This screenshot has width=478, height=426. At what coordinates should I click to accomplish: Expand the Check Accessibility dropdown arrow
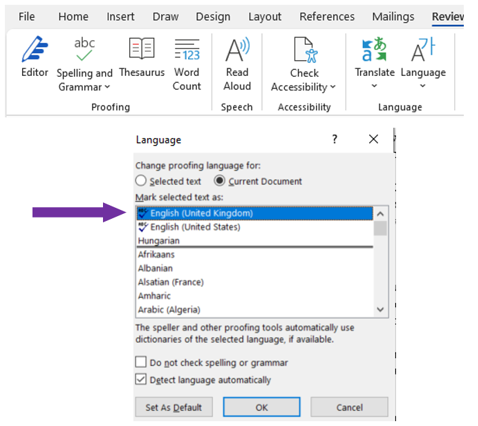pos(333,87)
